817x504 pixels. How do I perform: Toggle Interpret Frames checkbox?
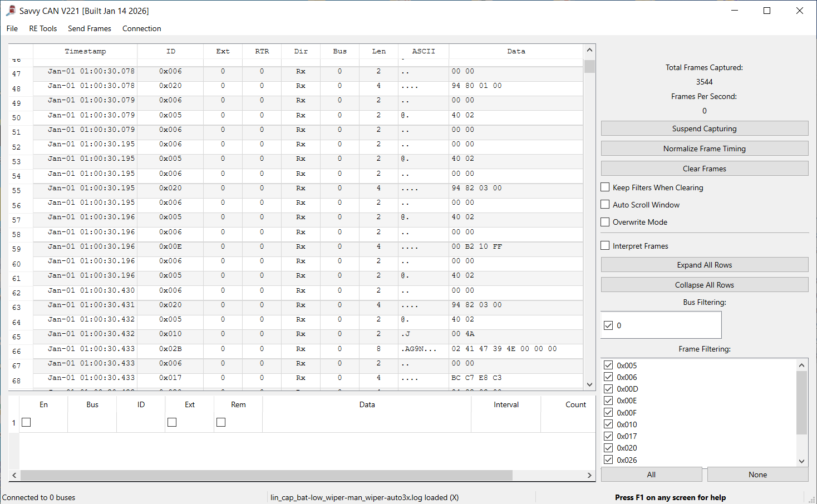tap(606, 246)
